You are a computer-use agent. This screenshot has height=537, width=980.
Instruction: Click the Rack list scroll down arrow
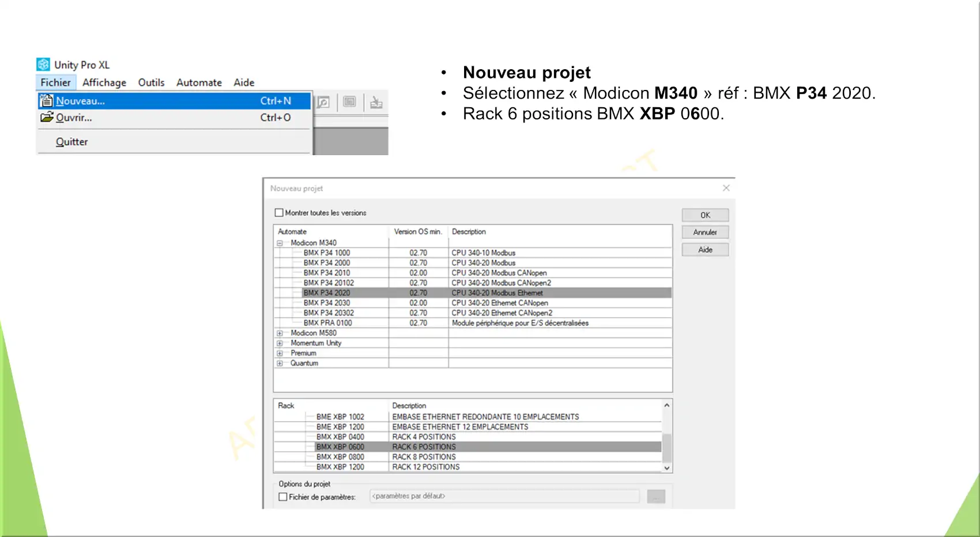(x=666, y=468)
